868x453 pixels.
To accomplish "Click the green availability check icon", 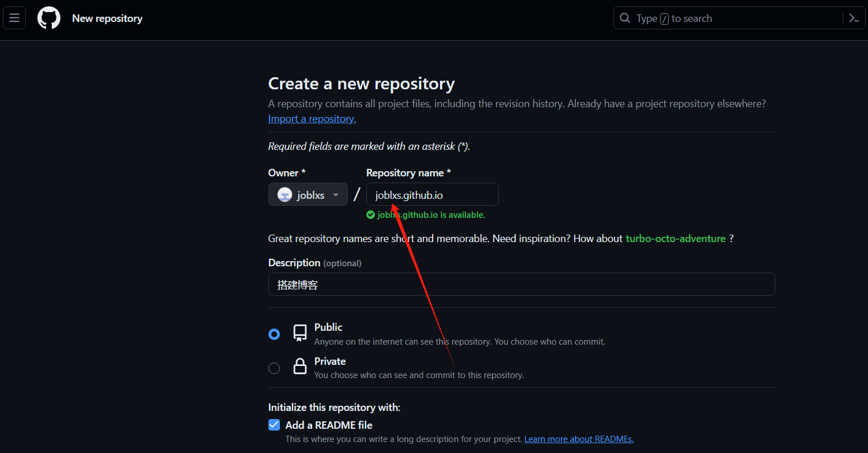I will [x=371, y=215].
